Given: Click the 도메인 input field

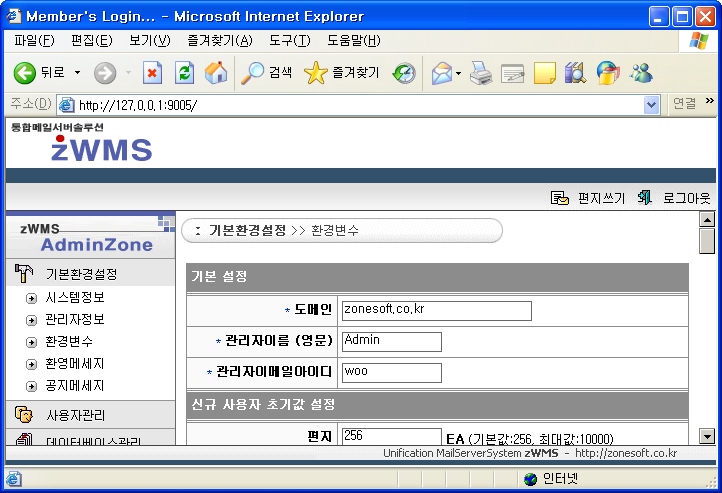Looking at the screenshot, I should point(435,310).
